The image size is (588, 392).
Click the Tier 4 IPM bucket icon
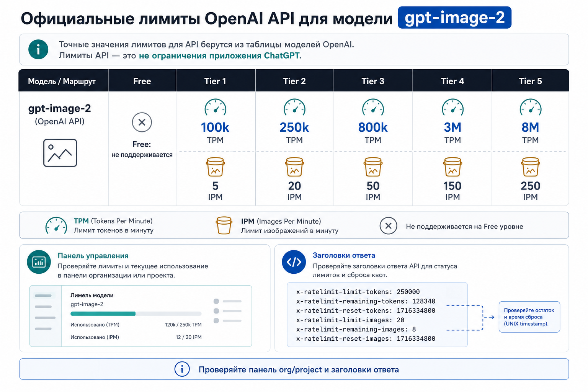click(x=452, y=167)
